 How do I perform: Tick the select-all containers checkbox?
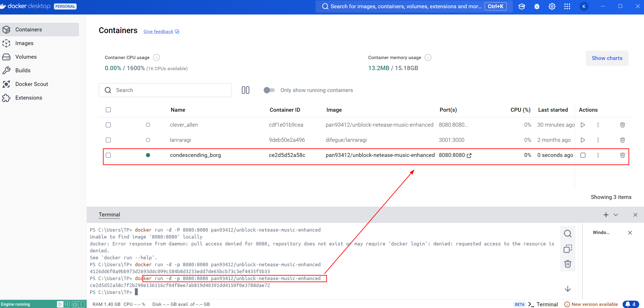tap(108, 110)
